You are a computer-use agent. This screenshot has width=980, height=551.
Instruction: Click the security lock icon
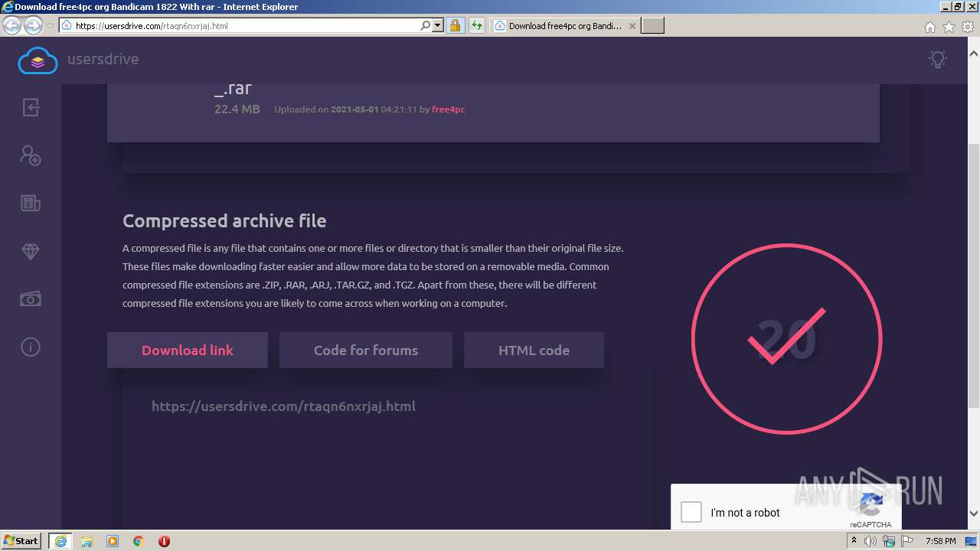[x=455, y=25]
